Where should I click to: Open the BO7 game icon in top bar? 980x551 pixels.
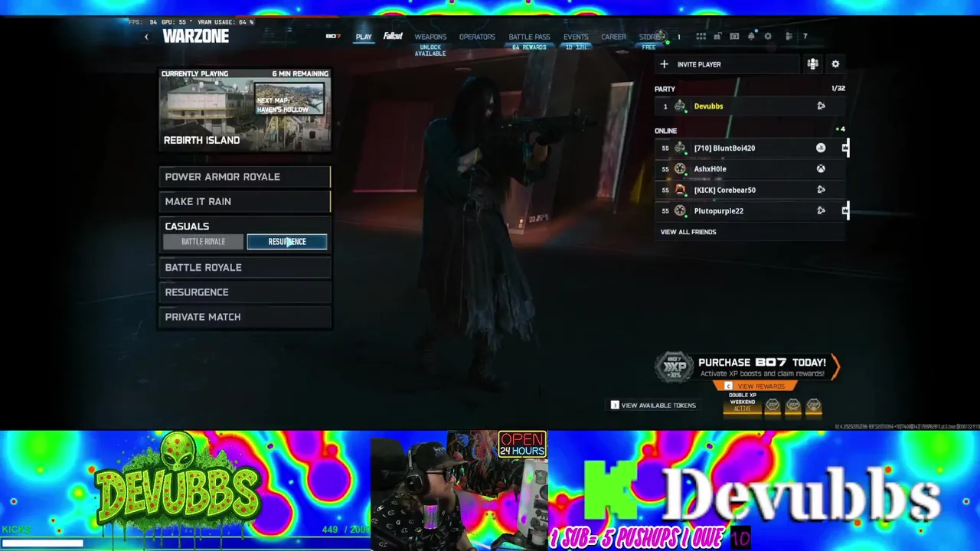pos(333,36)
